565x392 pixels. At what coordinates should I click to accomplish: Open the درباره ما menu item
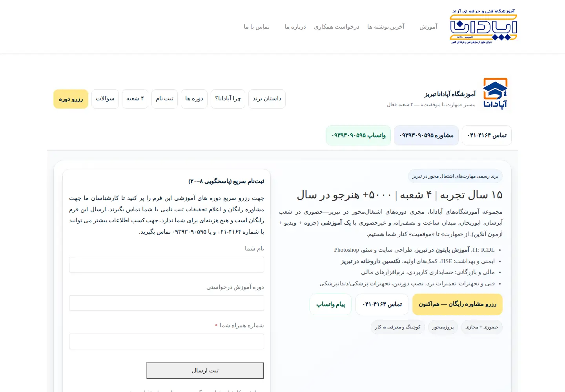point(295,27)
